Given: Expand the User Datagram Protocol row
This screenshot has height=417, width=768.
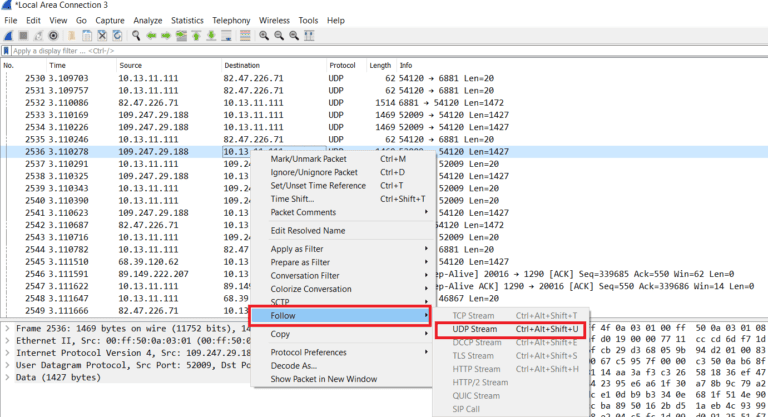Looking at the screenshot, I should (x=8, y=365).
